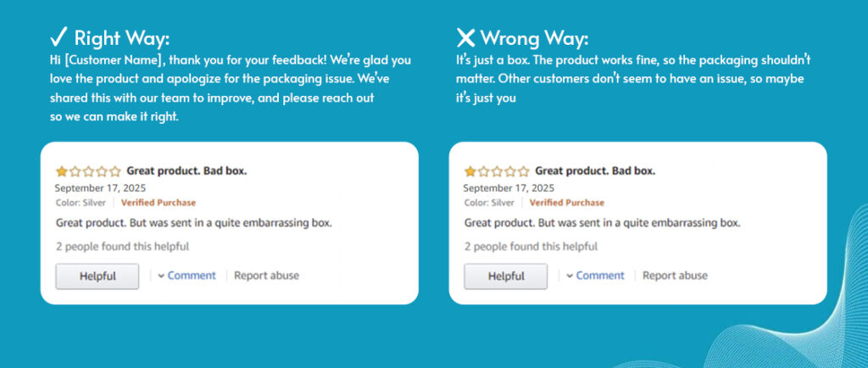868x368 pixels.
Task: Expand Comment chevron in the Right Way review
Action: 161,276
